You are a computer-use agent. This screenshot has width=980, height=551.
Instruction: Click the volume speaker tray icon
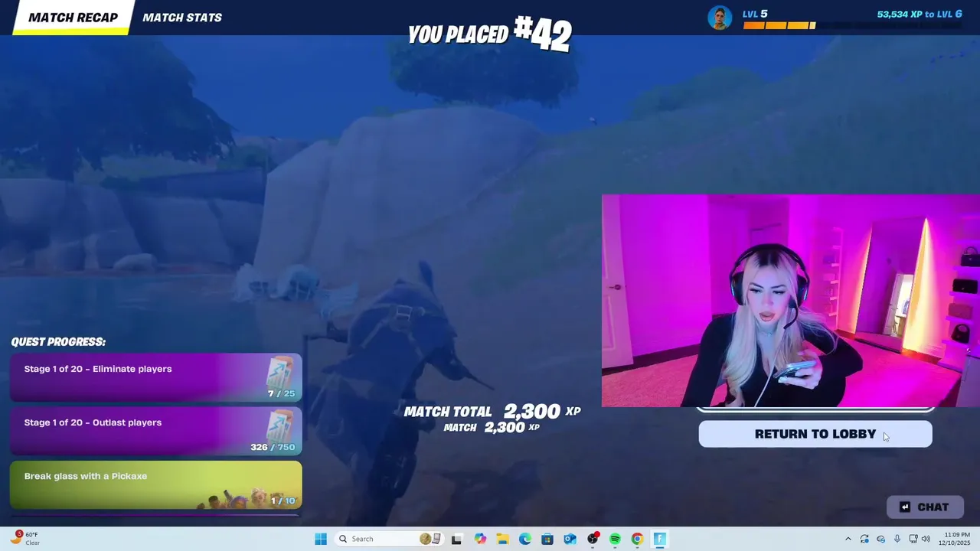pyautogui.click(x=926, y=539)
